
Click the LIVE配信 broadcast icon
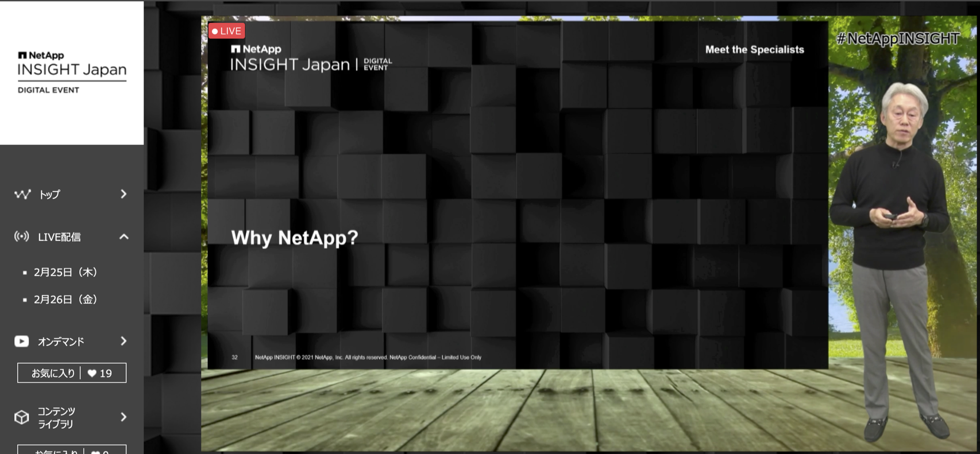[x=22, y=236]
